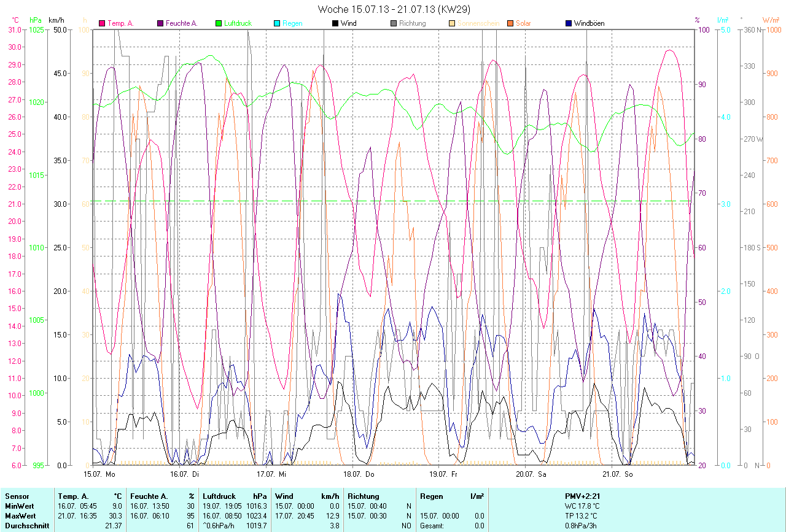Click the 'PMV+2:21' text
This screenshot has height=532, width=786.
(x=584, y=496)
